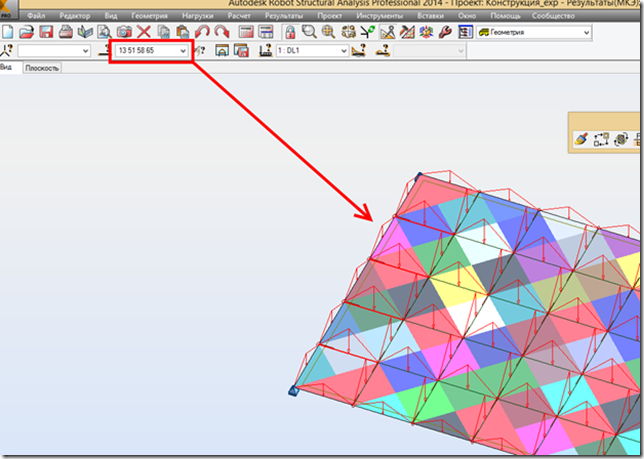The width and height of the screenshot is (644, 459).
Task: Switch to the Вид tab
Action: point(6,67)
